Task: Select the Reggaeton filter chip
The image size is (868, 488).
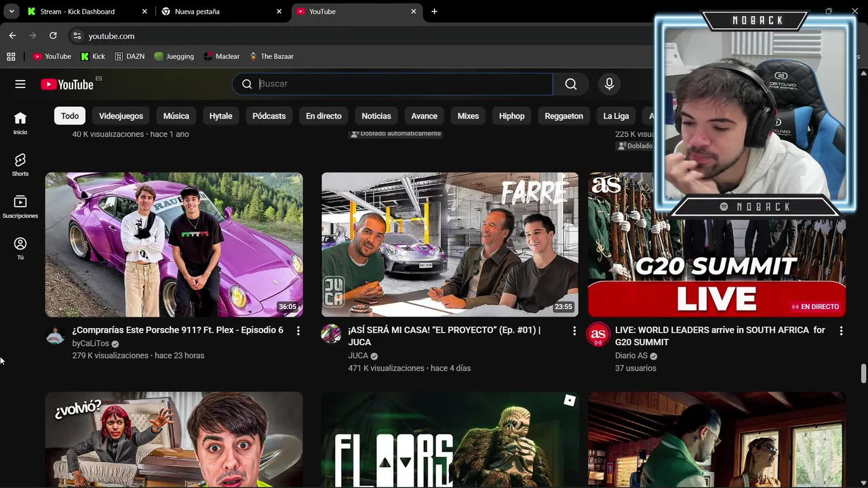Action: (x=564, y=116)
